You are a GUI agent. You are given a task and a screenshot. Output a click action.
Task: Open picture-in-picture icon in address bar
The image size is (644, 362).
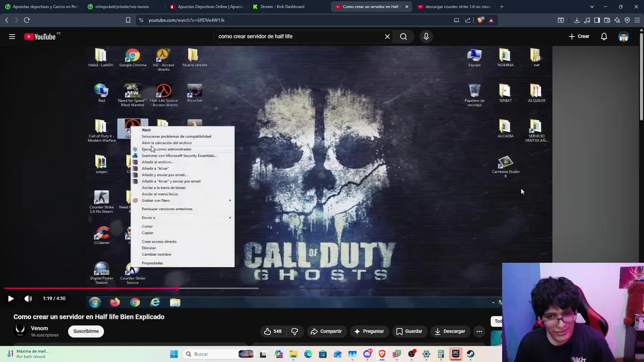[x=456, y=20]
